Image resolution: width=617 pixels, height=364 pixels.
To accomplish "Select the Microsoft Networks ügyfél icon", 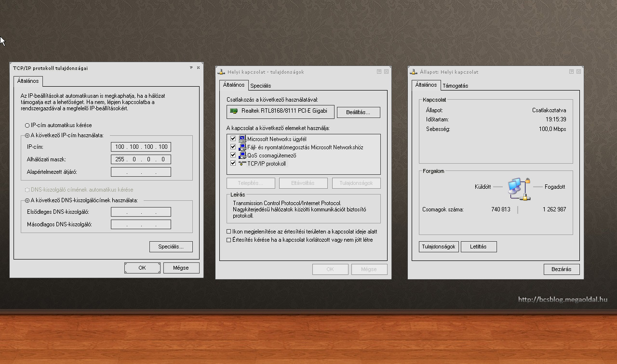I will click(x=242, y=139).
